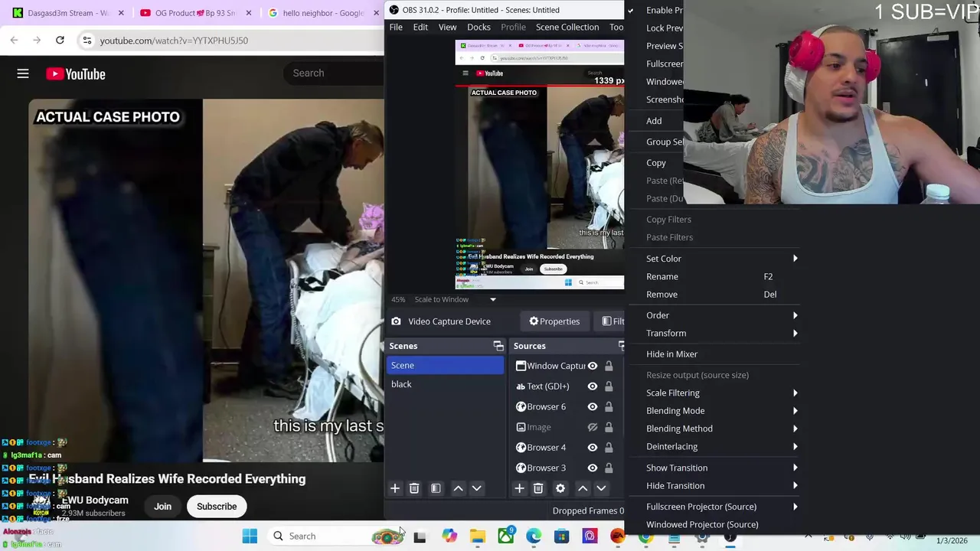Hide the Browser 6 source via eye icon
980x551 pixels.
pyautogui.click(x=592, y=406)
